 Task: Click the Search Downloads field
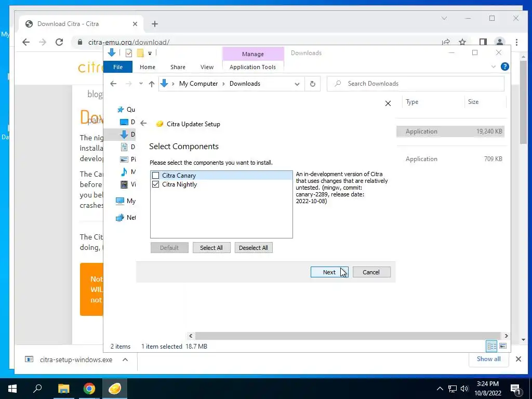pos(415,84)
